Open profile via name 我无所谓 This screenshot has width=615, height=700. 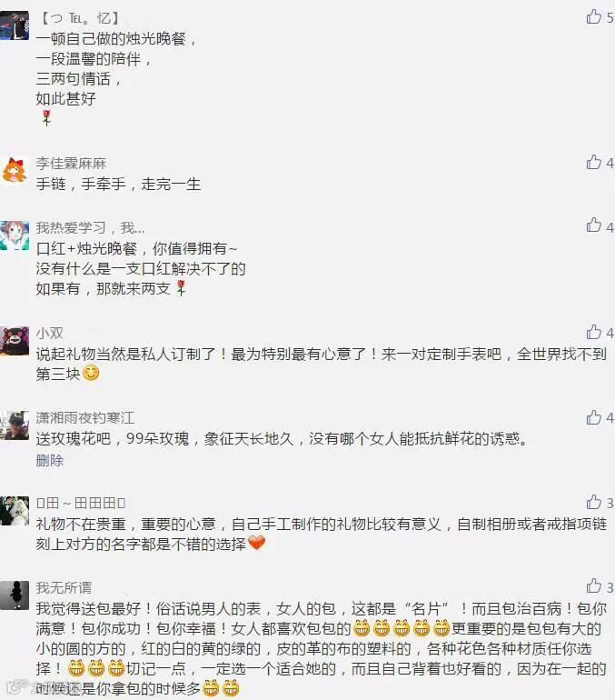64,587
